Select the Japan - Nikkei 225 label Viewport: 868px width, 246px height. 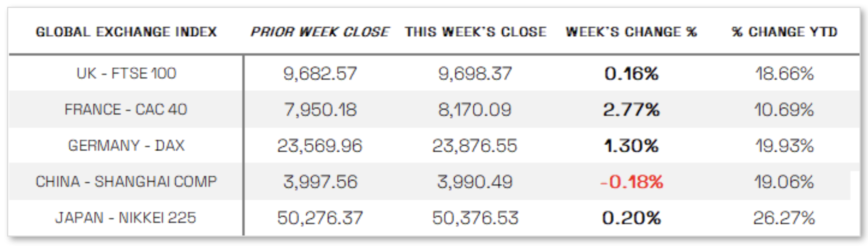126,218
